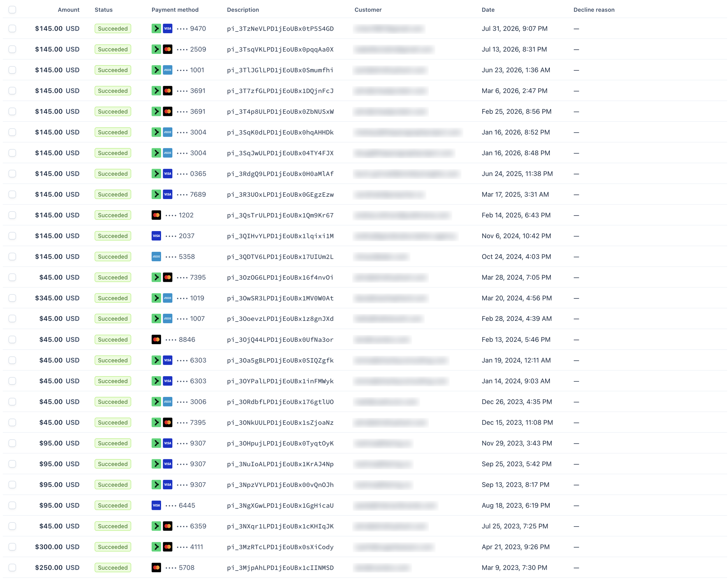Open payment pi_3OjQ44LPD1jEoUBx0UfNa3or
The height and width of the screenshot is (579, 728).
coord(280,339)
